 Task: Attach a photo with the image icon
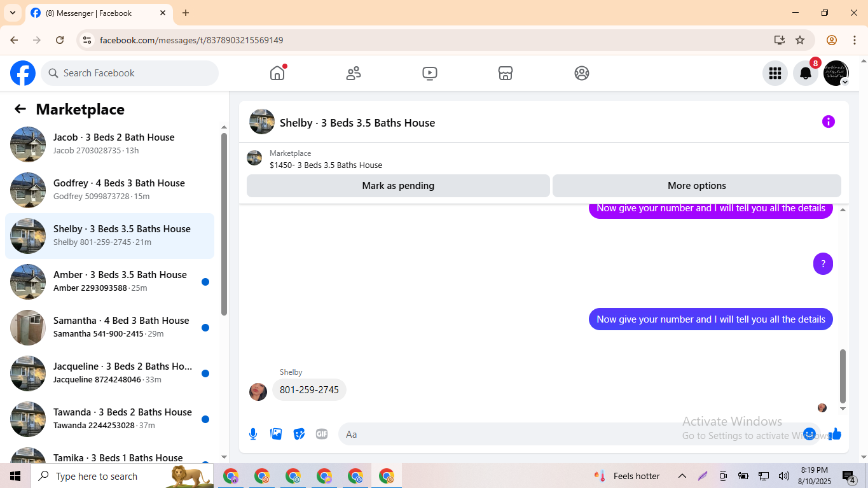click(276, 434)
